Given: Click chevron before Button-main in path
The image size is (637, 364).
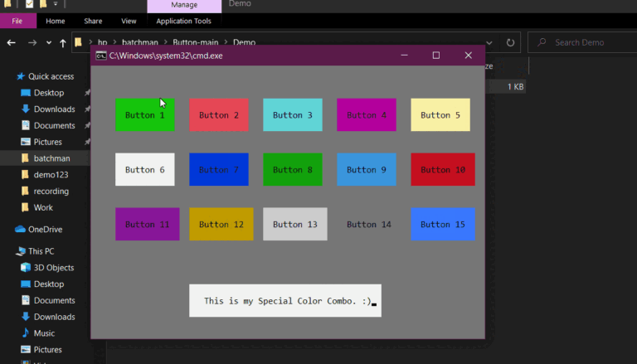Looking at the screenshot, I should (x=166, y=42).
